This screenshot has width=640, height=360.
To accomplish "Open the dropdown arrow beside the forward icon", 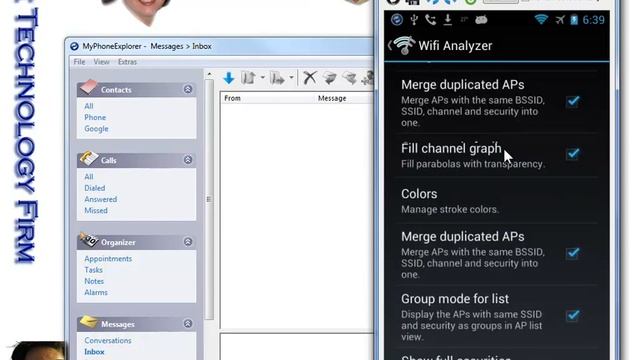I will pos(291,78).
